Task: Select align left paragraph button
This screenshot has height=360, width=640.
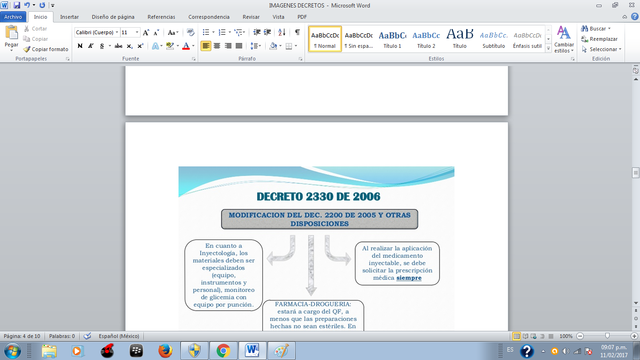Action: [x=206, y=46]
